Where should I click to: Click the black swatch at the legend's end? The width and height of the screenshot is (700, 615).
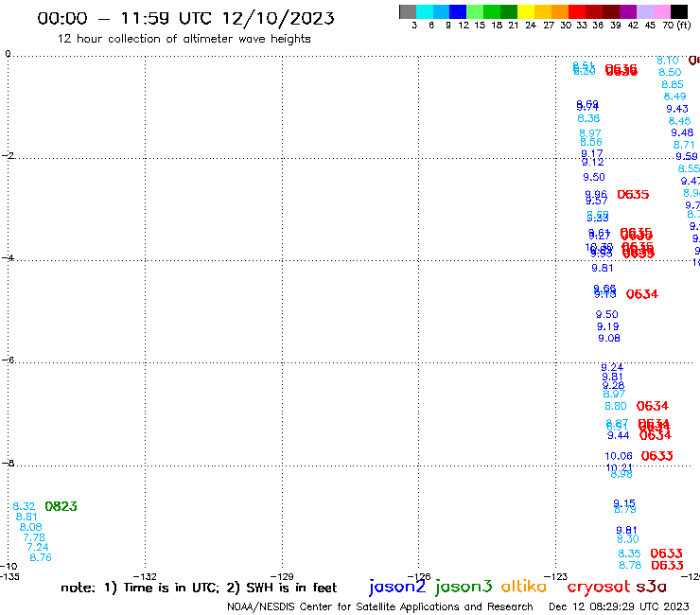tap(678, 11)
